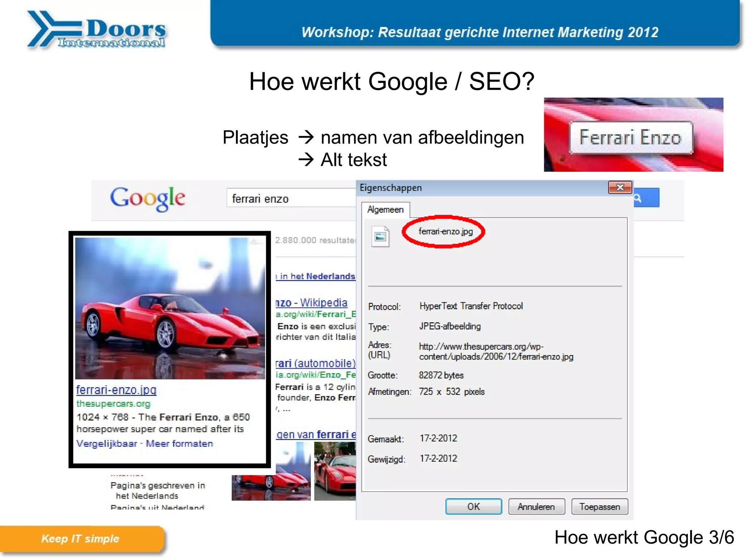Click the OK button
747x560 pixels.
pos(473,507)
